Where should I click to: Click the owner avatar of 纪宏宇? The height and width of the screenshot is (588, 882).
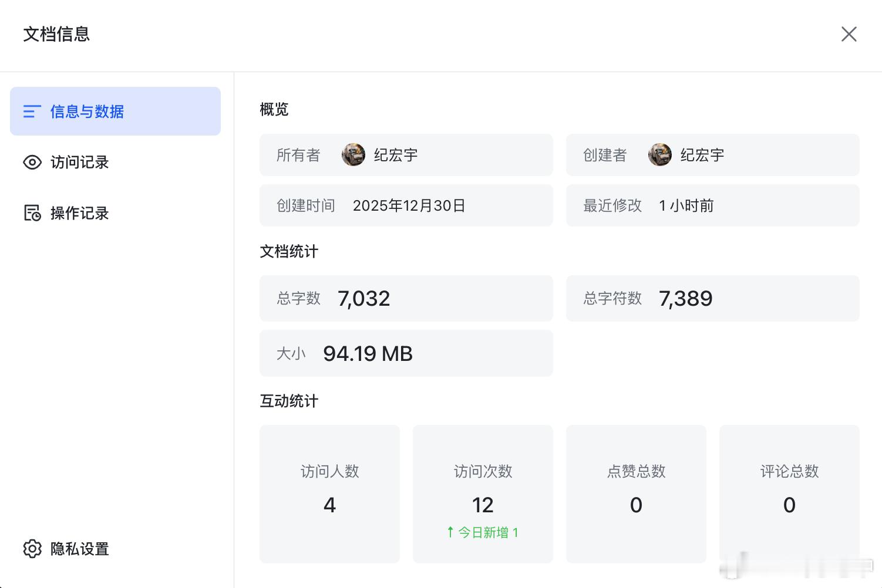point(353,154)
